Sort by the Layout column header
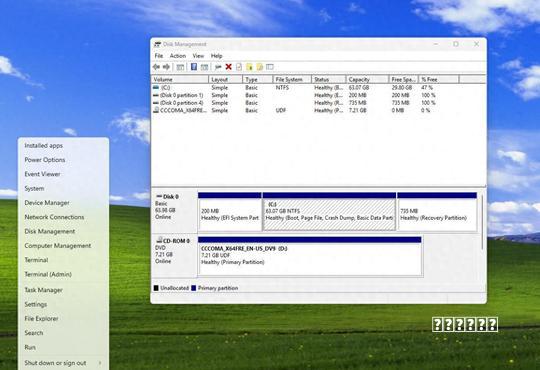 click(226, 80)
